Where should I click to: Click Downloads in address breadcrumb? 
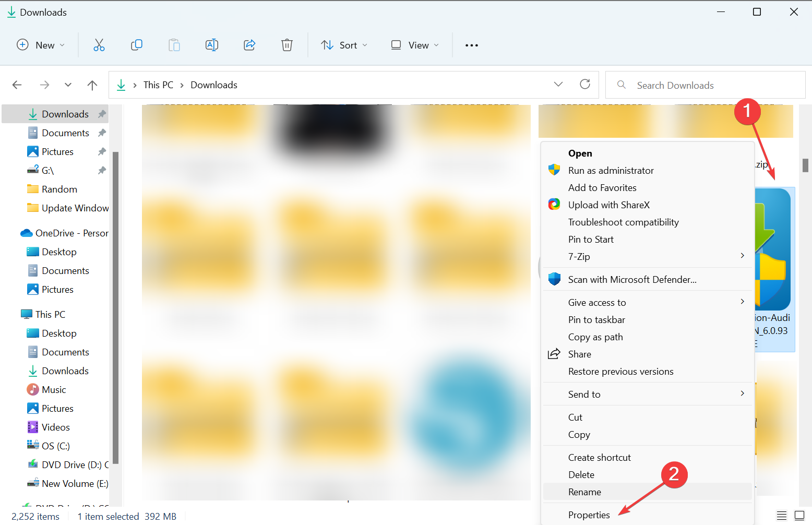[x=214, y=85]
